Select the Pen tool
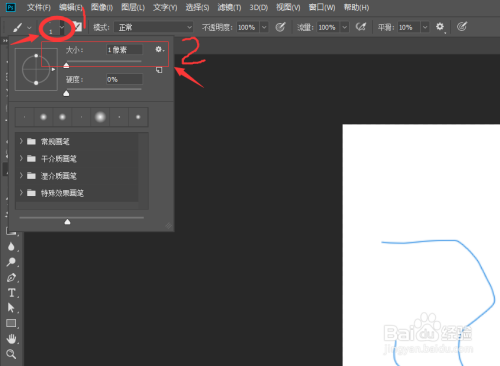The height and width of the screenshot is (366, 500). click(11, 277)
